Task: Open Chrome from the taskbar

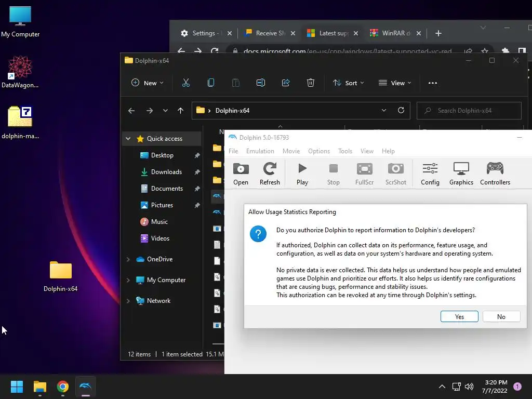Action: pyautogui.click(x=63, y=387)
